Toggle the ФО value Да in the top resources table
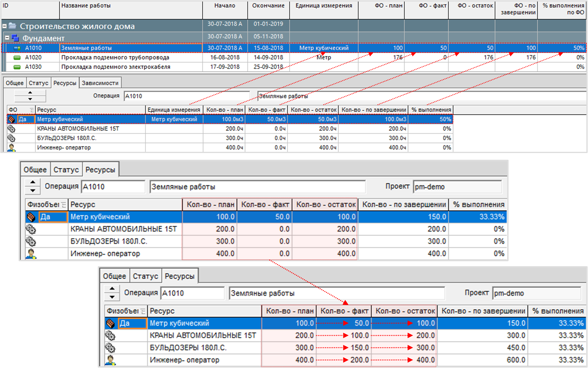This screenshot has width=588, height=368. point(26,119)
